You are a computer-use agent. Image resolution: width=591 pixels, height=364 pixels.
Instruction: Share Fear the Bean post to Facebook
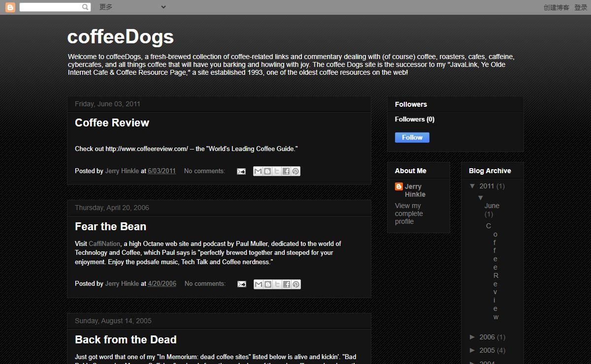(287, 284)
